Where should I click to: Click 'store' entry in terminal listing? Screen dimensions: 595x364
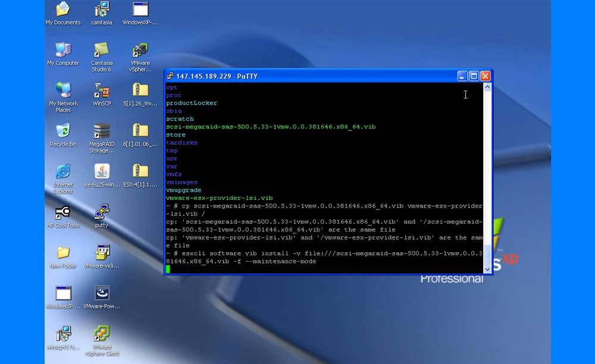point(176,134)
